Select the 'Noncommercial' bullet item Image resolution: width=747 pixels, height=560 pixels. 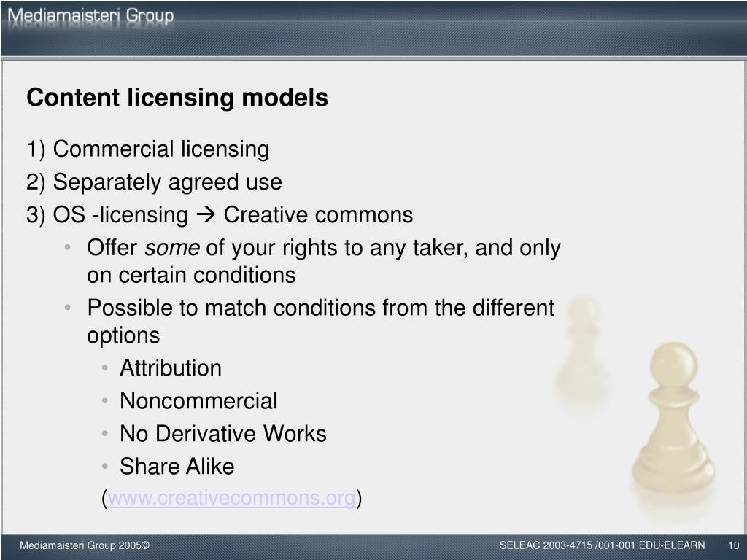point(198,401)
